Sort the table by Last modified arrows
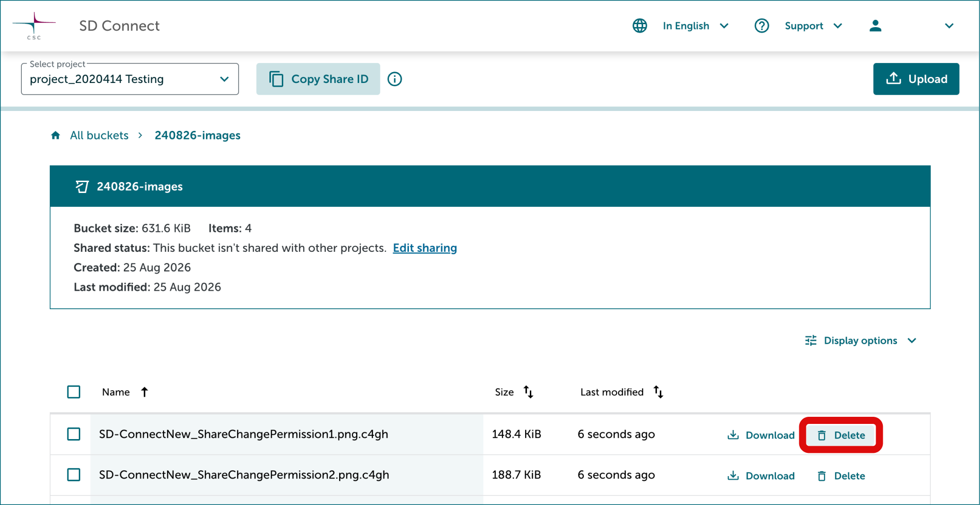This screenshot has width=980, height=505. [658, 392]
